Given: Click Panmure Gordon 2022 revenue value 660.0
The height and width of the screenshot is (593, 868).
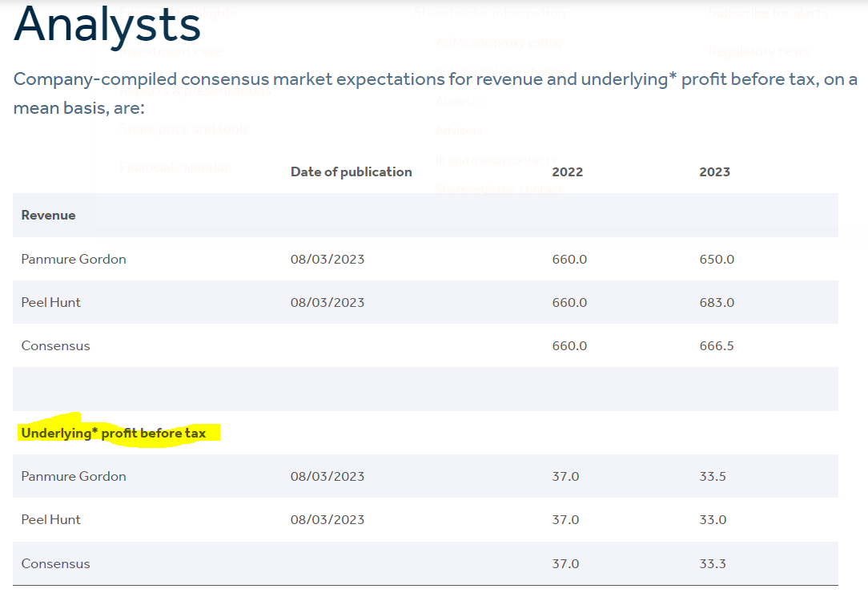Looking at the screenshot, I should pos(569,259).
